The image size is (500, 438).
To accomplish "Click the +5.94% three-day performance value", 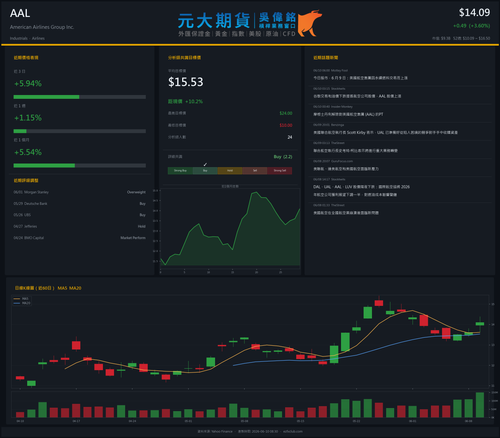I will [x=28, y=83].
